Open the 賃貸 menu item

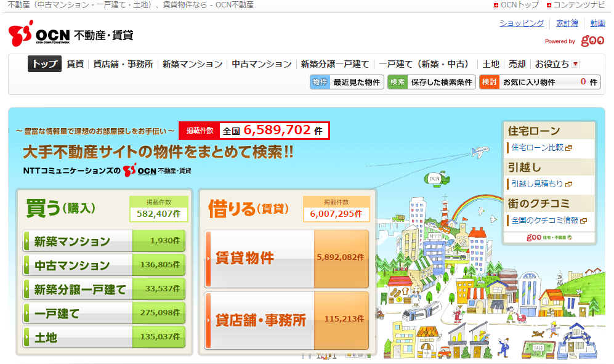pyautogui.click(x=75, y=64)
